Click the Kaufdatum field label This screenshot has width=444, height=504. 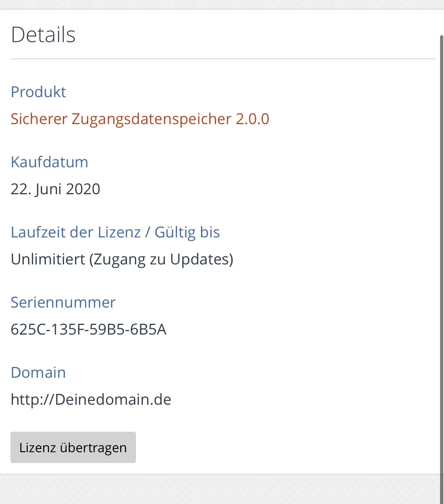pos(49,162)
